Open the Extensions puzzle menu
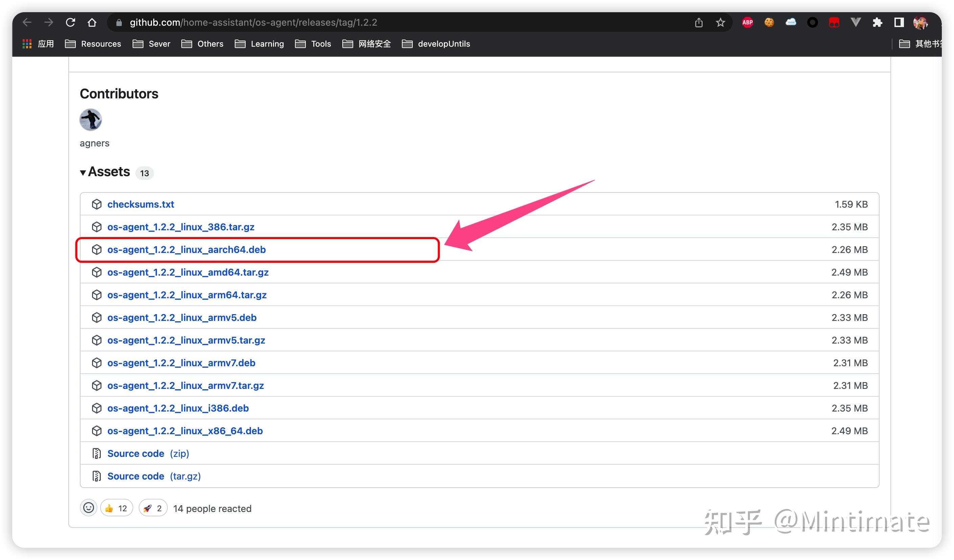 coord(877,23)
